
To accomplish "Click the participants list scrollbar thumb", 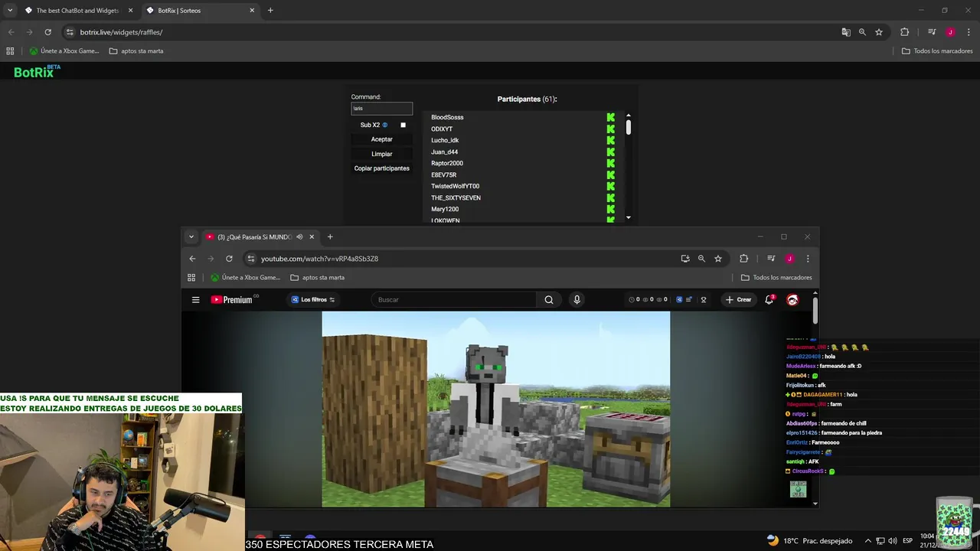I will [629, 127].
